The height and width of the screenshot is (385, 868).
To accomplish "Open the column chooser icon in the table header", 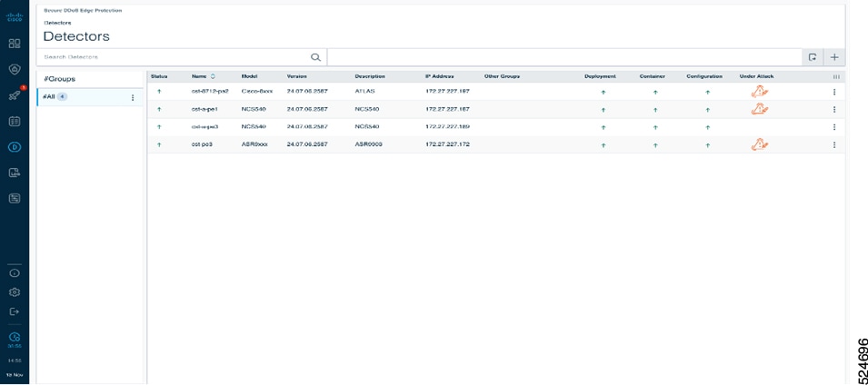I will pos(836,77).
